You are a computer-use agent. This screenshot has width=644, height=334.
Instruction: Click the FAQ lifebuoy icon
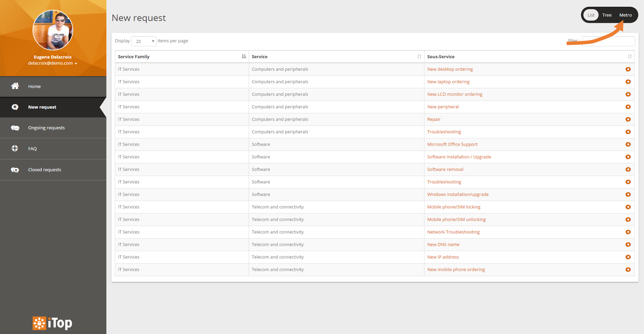tap(15, 148)
